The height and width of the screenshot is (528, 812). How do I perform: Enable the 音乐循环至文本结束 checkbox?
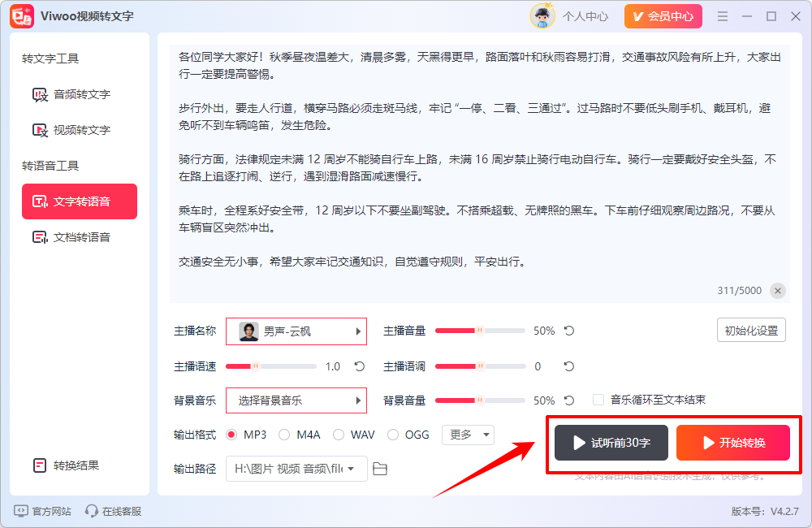tap(598, 400)
